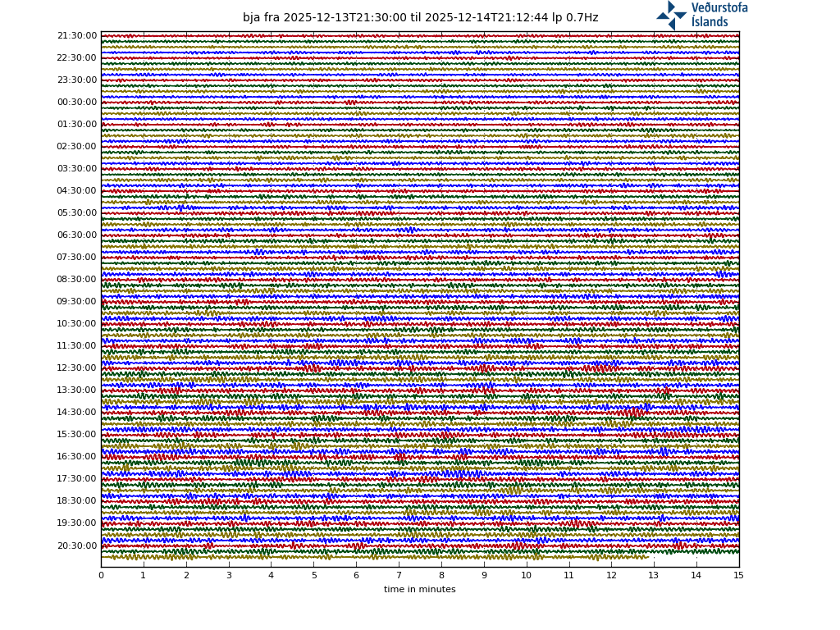This screenshot has width=840, height=630.
Task: Click the end of the last olive trace
Action: tap(648, 557)
